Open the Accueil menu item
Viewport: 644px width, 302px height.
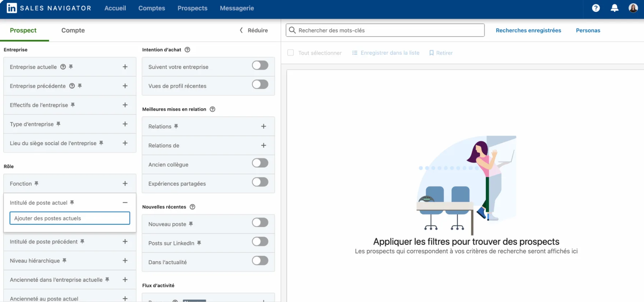point(115,8)
